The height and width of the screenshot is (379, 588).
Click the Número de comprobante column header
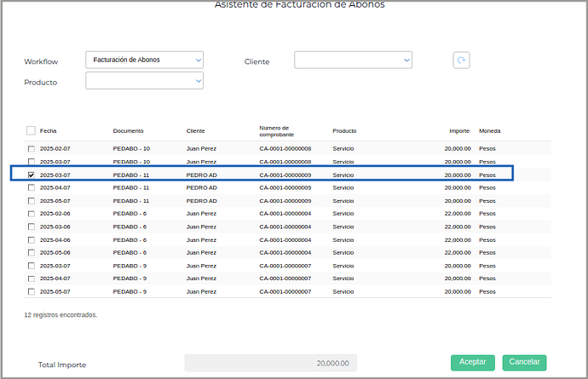(x=277, y=131)
